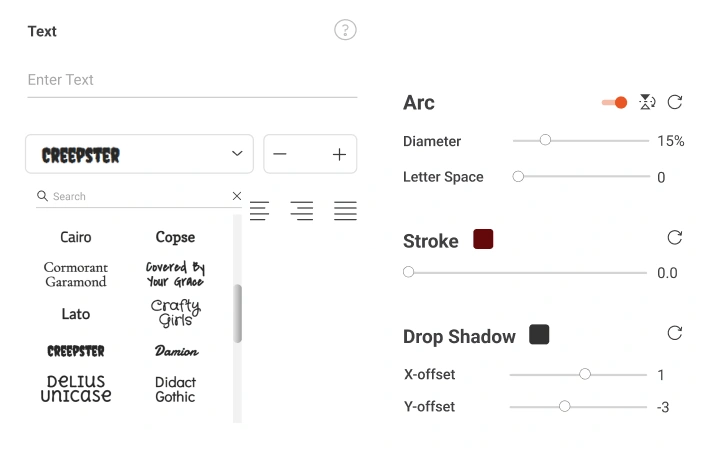Reset the Stroke settings
Viewport: 703px width, 451px height.
[675, 238]
